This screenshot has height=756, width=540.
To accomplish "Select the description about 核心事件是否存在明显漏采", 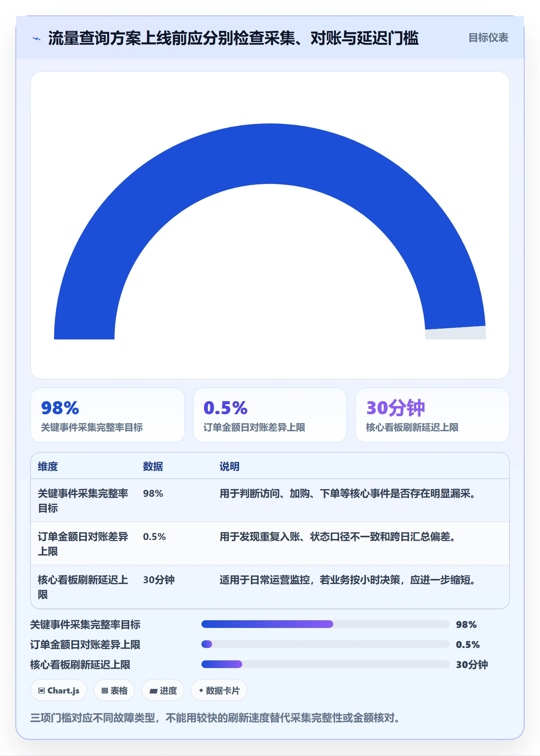I will [x=347, y=493].
